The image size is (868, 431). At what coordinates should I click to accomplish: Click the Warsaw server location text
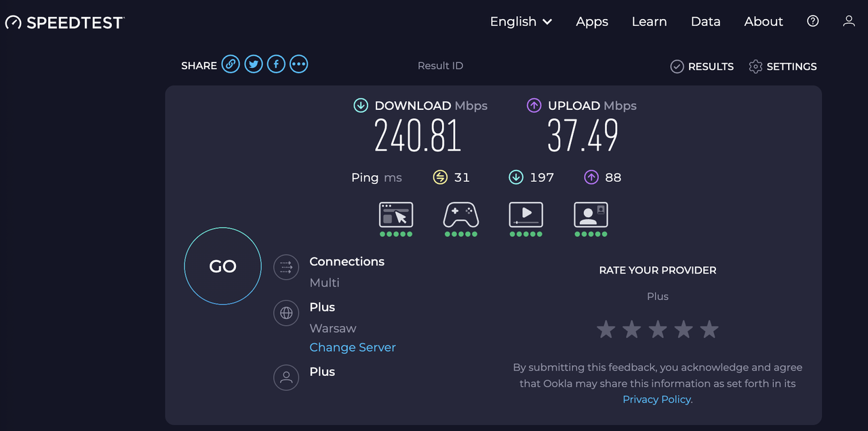coord(333,328)
